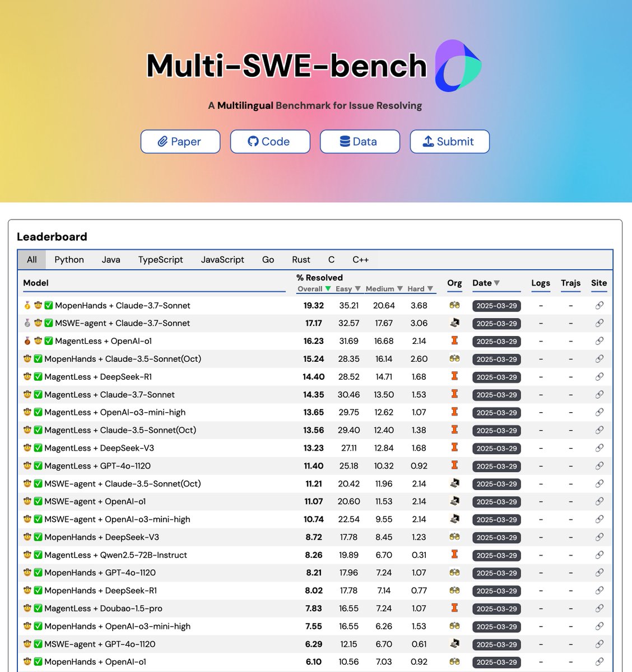Click bronze medal icon on MagentLess + OpenAI-o1 row
The image size is (632, 672).
coord(27,341)
